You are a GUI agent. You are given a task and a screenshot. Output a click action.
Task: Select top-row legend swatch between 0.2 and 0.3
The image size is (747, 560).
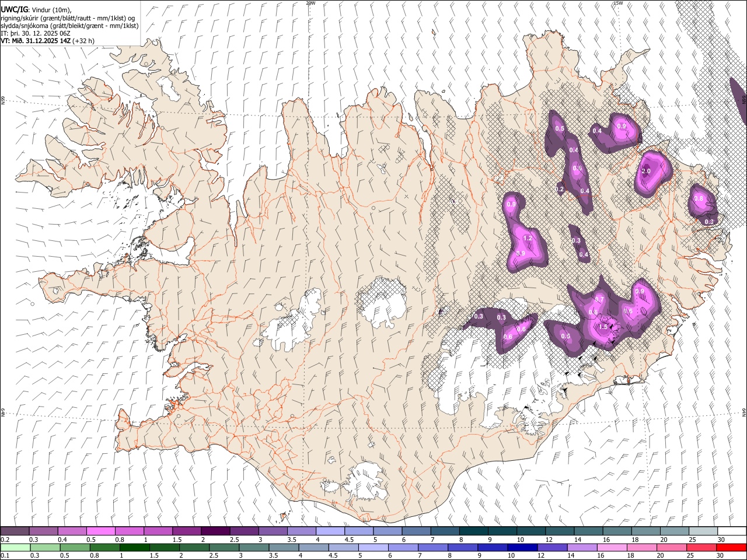(x=15, y=531)
